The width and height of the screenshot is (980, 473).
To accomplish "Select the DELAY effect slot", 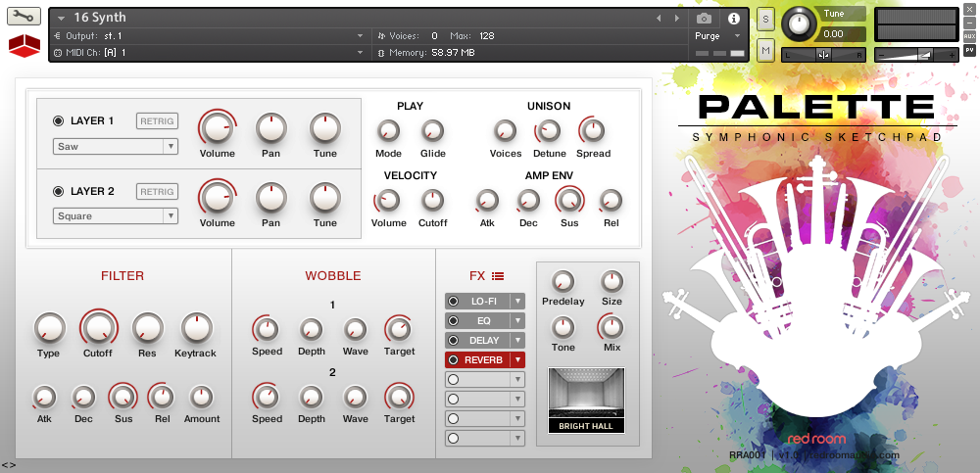I will tap(484, 341).
